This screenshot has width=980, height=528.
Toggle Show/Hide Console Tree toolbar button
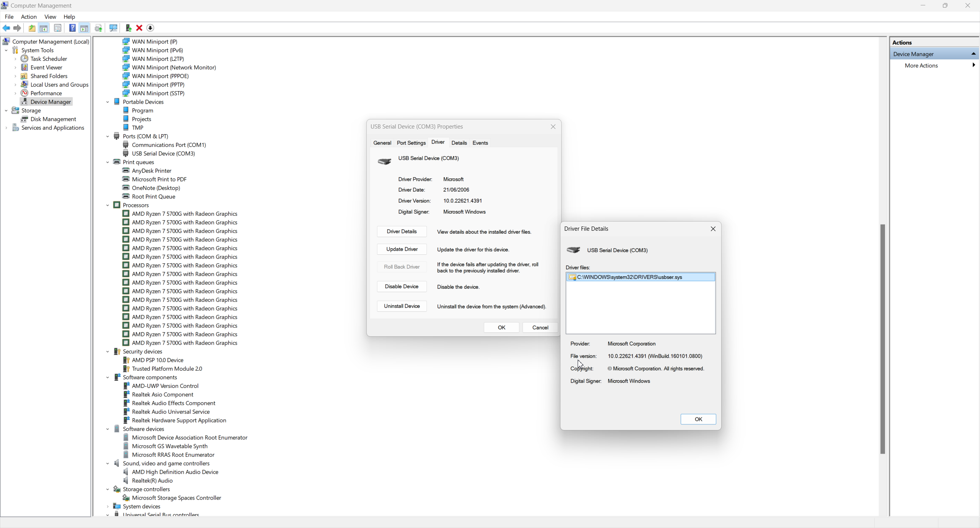tap(44, 28)
